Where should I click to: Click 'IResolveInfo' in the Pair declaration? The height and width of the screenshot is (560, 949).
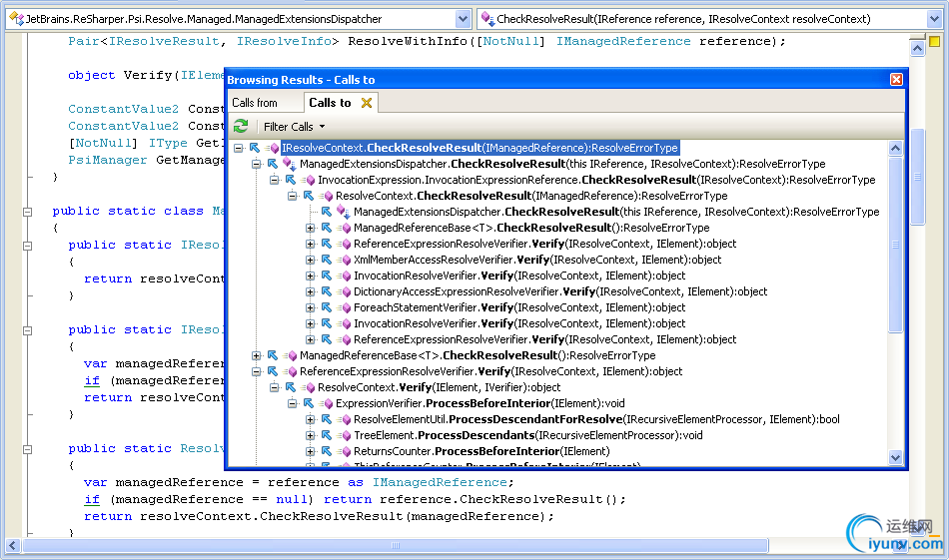click(284, 41)
